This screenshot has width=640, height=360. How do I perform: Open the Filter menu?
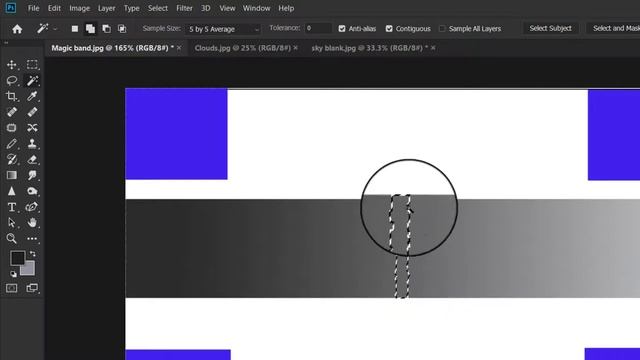click(x=184, y=8)
